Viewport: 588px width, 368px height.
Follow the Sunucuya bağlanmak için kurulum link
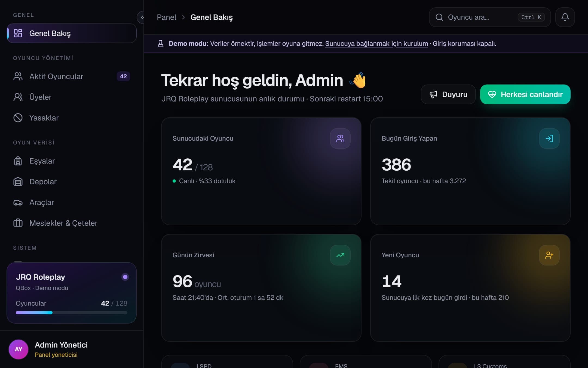376,44
